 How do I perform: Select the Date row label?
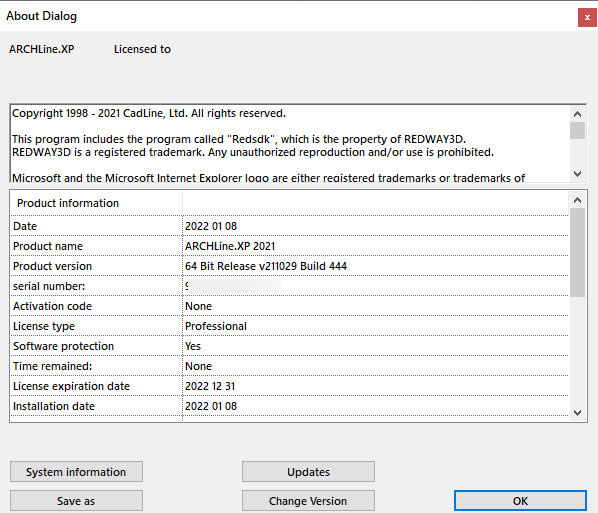(25, 226)
